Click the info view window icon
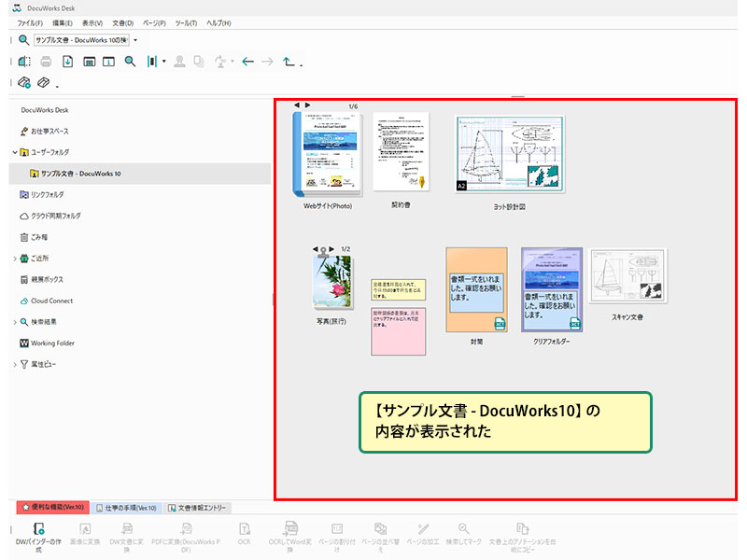 108,62
